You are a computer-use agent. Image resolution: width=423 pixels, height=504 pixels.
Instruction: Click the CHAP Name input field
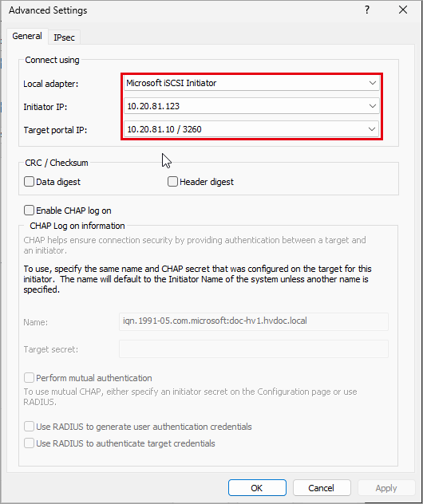point(254,321)
